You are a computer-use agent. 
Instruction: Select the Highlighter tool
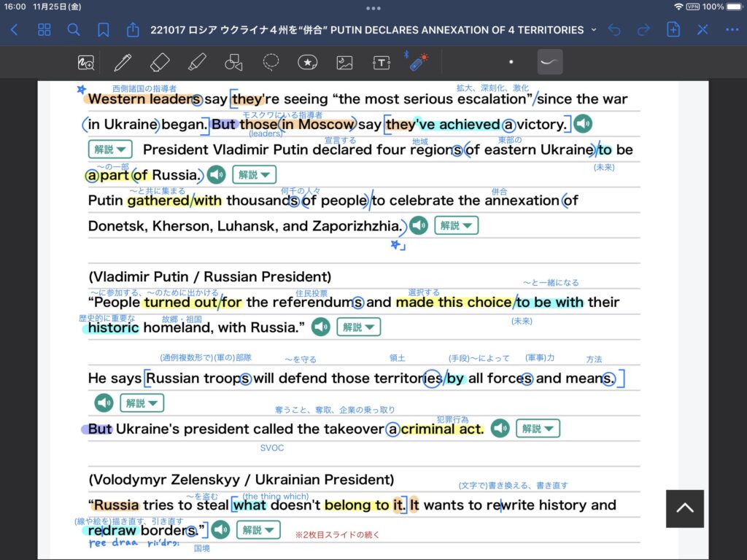pos(197,63)
